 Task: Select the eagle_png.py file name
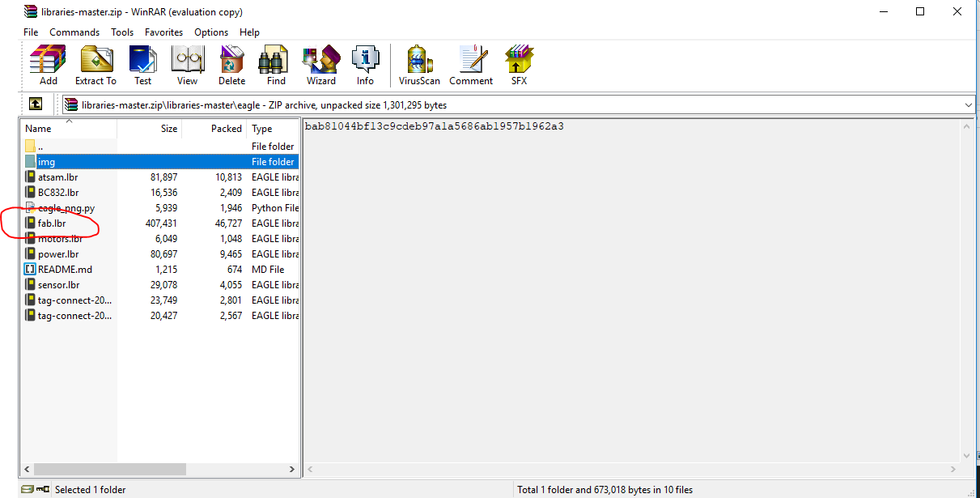point(66,207)
